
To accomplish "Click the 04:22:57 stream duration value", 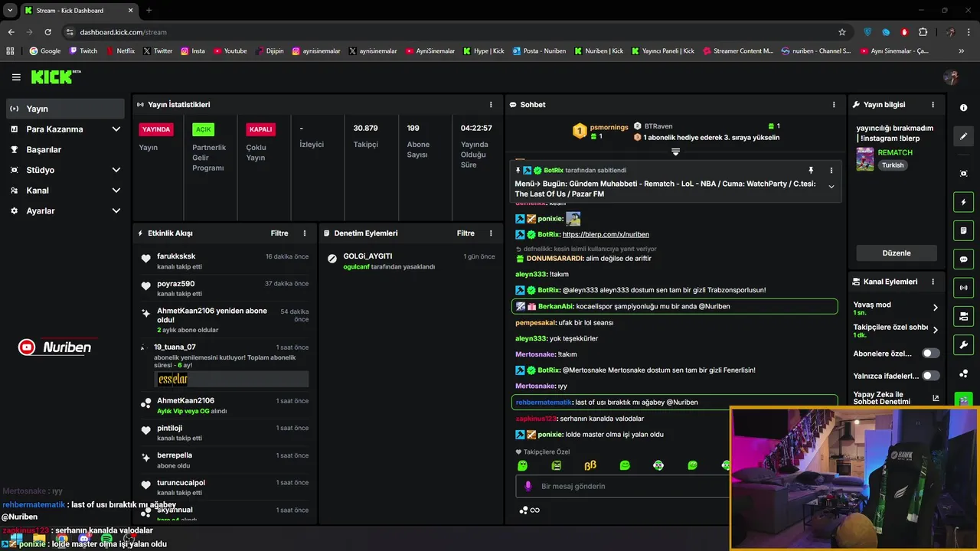I will pyautogui.click(x=476, y=129).
